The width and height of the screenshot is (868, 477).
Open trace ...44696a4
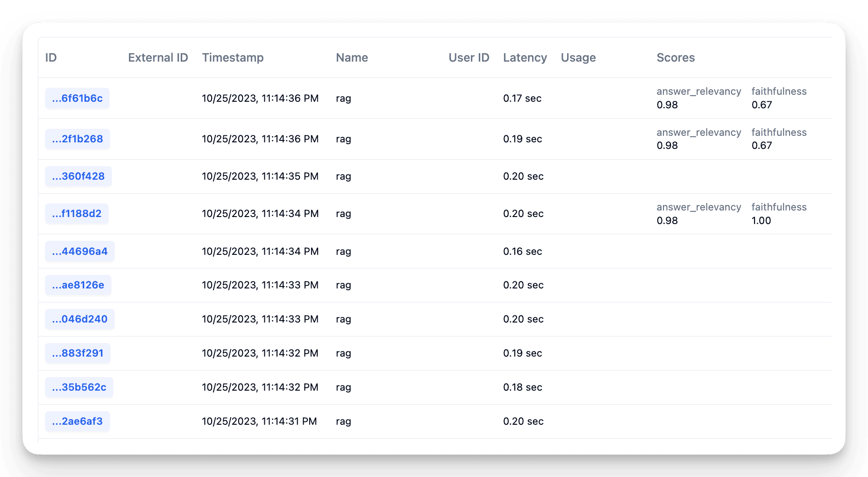[x=79, y=252]
